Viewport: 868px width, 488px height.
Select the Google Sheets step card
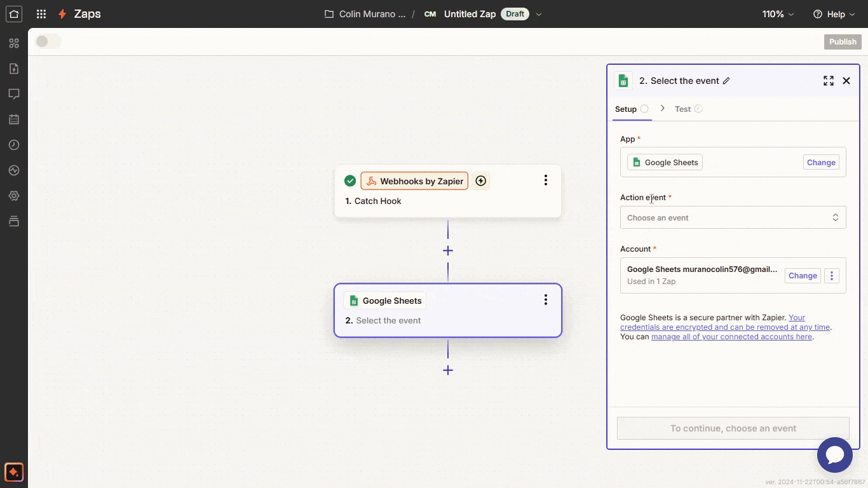(448, 310)
